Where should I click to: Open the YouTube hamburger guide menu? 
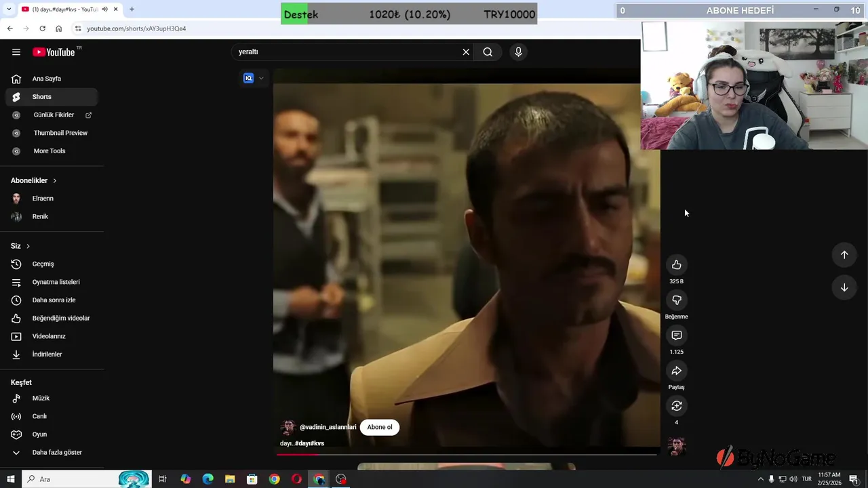click(16, 52)
